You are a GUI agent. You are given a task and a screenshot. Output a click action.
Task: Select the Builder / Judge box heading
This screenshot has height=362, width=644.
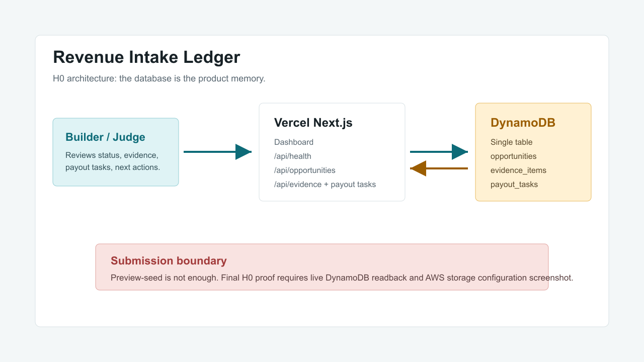[x=105, y=137]
